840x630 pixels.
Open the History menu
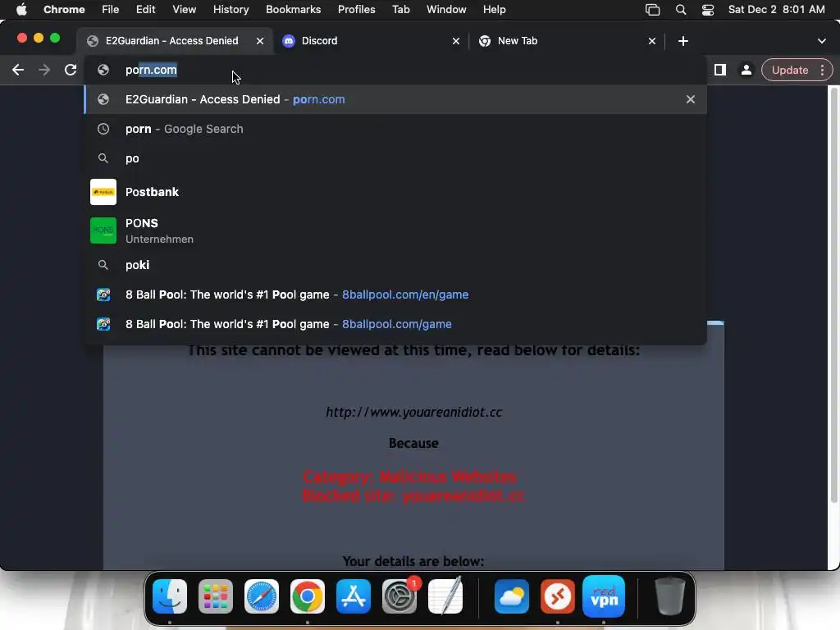231,10
